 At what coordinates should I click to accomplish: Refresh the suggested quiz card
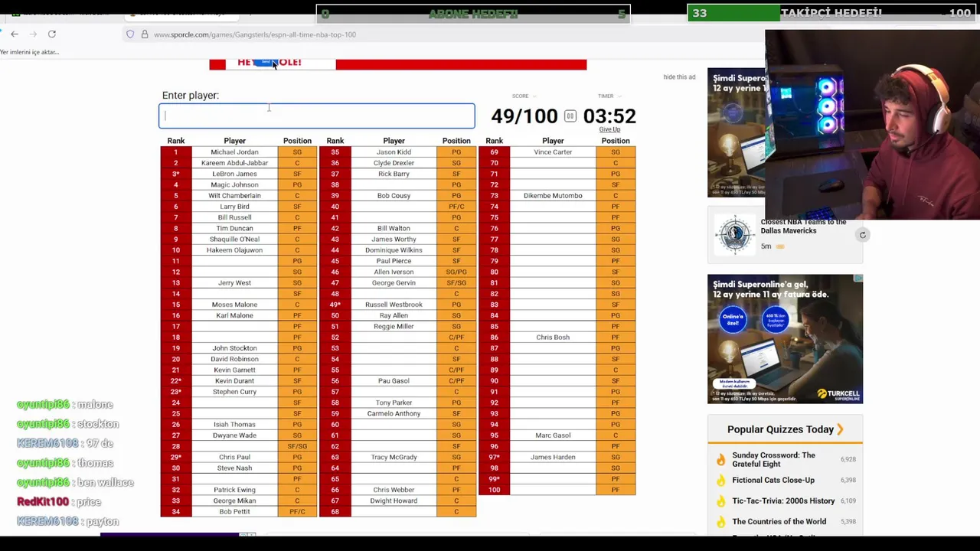point(862,235)
